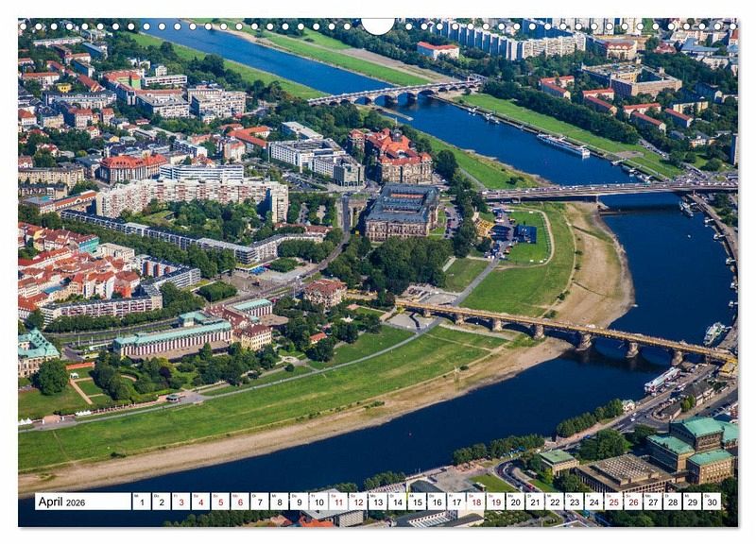The height and width of the screenshot is (545, 756).
Task: Choose the red date 5 cell
Action: 220,502
